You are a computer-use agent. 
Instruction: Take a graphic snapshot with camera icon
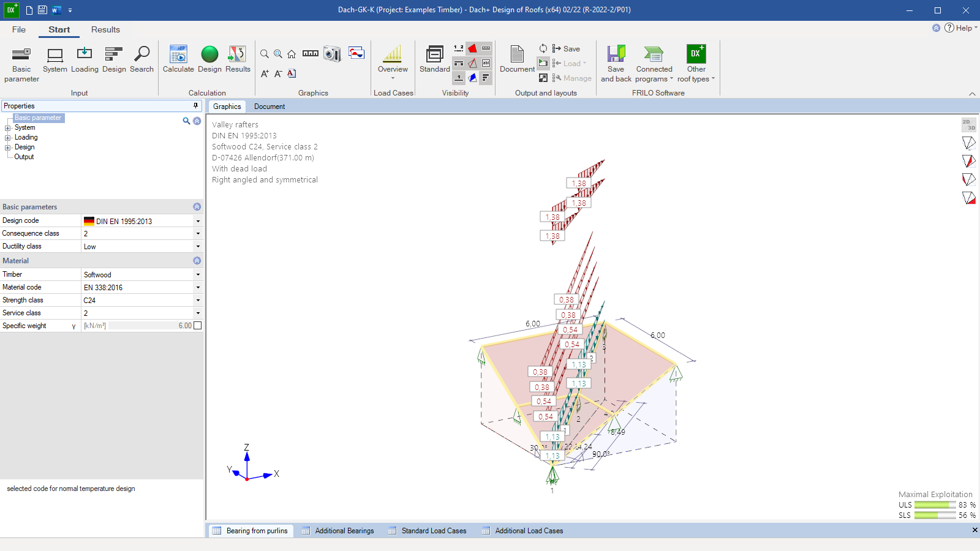click(x=332, y=54)
